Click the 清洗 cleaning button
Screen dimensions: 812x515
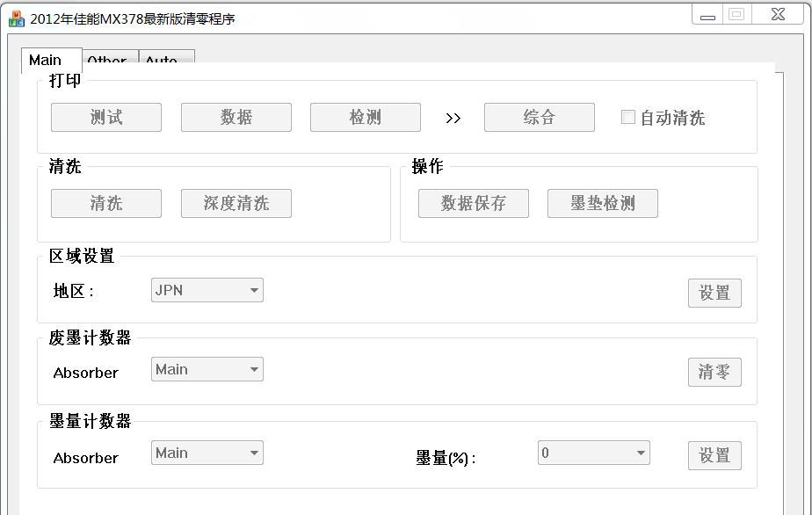click(x=106, y=203)
